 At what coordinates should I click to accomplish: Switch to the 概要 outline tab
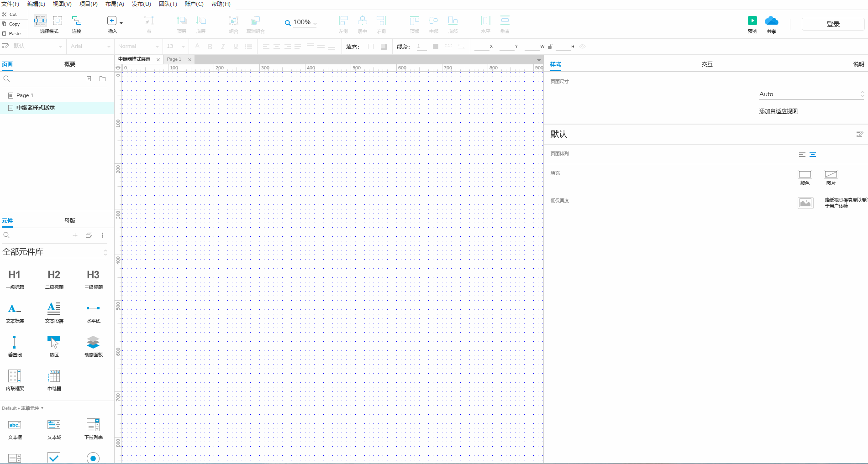click(70, 64)
